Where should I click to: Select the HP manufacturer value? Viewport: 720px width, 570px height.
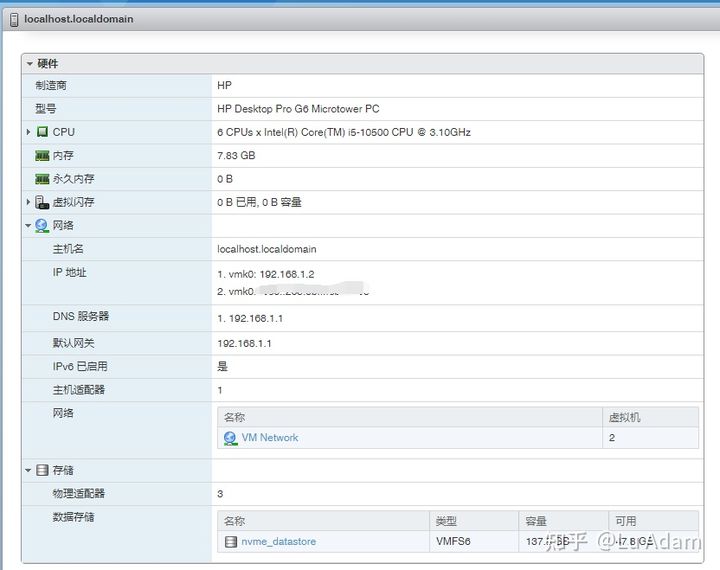225,85
